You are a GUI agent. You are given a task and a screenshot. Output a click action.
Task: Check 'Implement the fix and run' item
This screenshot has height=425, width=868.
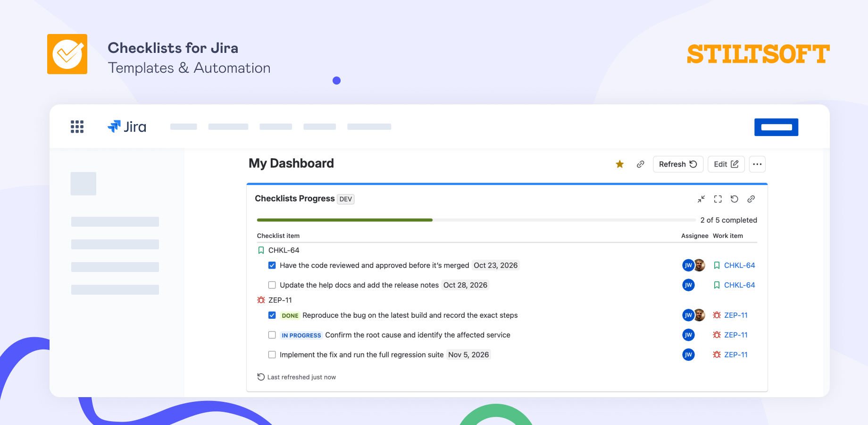click(272, 355)
